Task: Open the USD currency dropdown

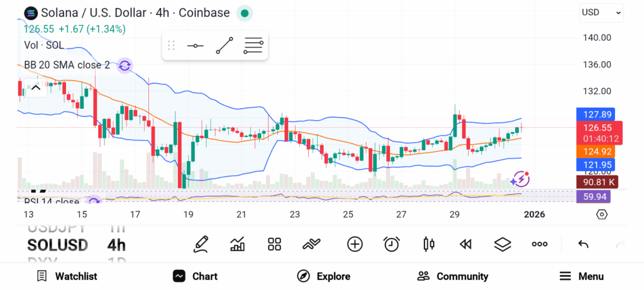Action: 601,12
